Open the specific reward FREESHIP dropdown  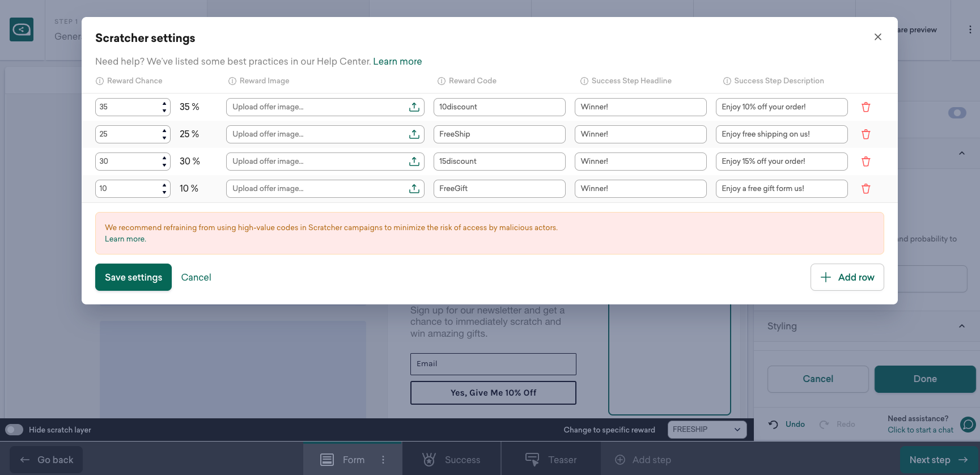click(x=706, y=430)
